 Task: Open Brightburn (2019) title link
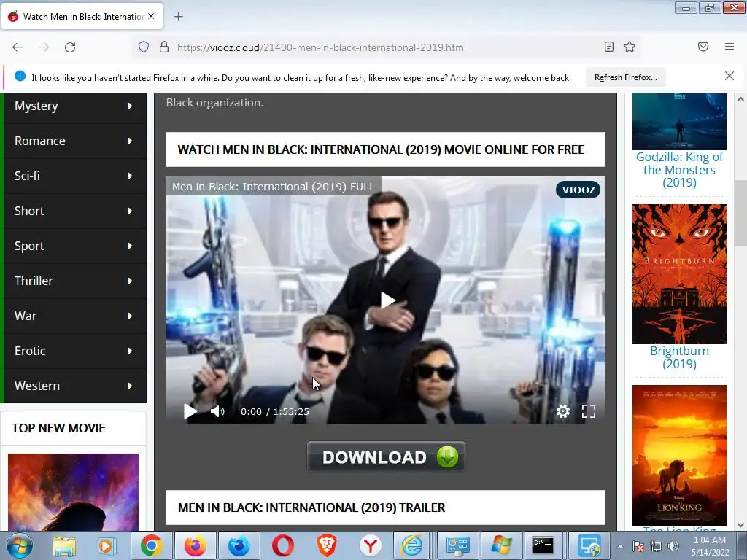point(679,357)
